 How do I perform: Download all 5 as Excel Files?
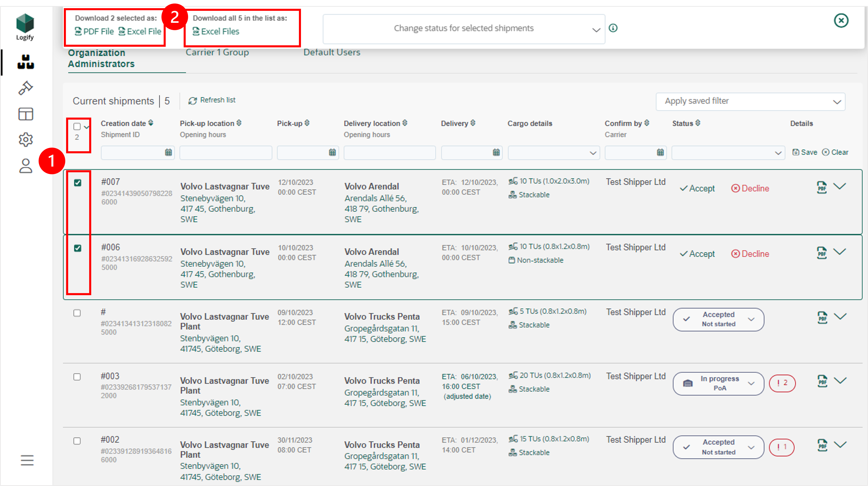point(216,31)
